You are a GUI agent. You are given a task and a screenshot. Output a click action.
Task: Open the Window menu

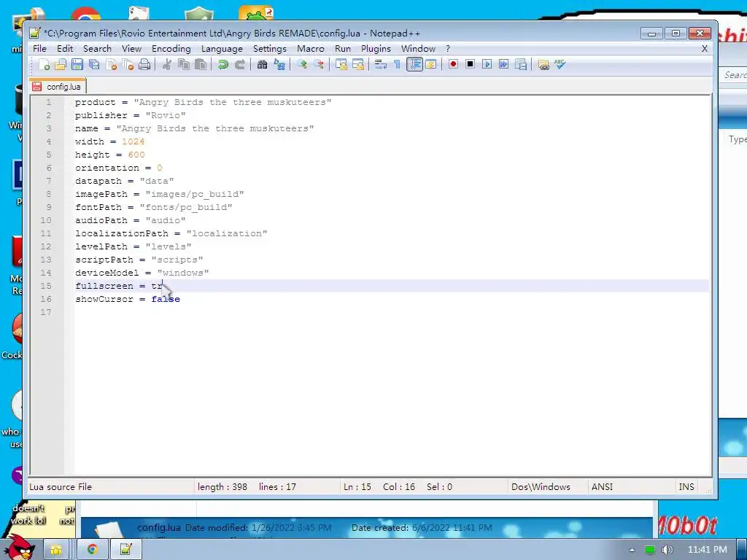(418, 49)
